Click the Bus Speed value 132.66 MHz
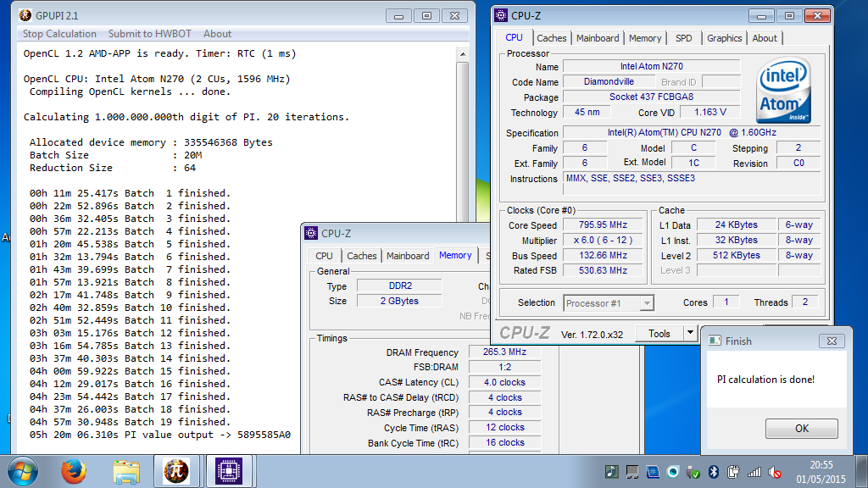Screen dimensions: 868x488 pyautogui.click(x=604, y=256)
